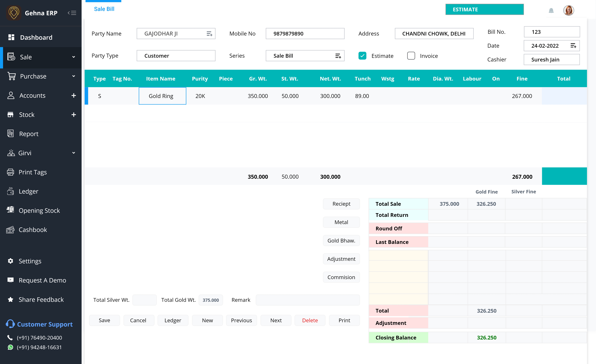Open notifications via the bell icon
This screenshot has width=596, height=364.
pos(551,10)
